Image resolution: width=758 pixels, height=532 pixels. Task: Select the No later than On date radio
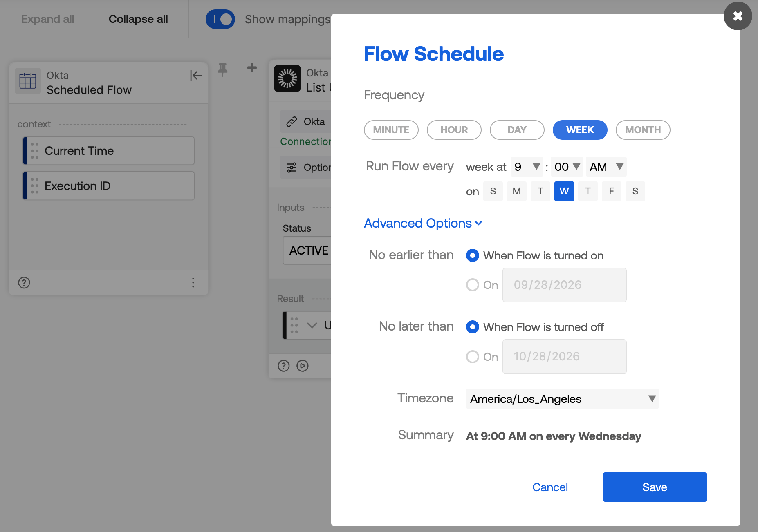point(473,357)
